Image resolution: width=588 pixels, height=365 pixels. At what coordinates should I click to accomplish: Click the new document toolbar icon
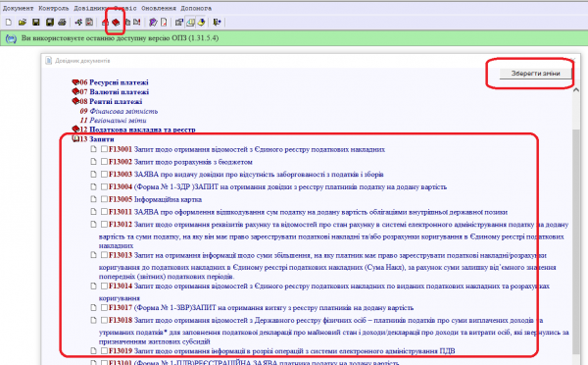(x=8, y=23)
